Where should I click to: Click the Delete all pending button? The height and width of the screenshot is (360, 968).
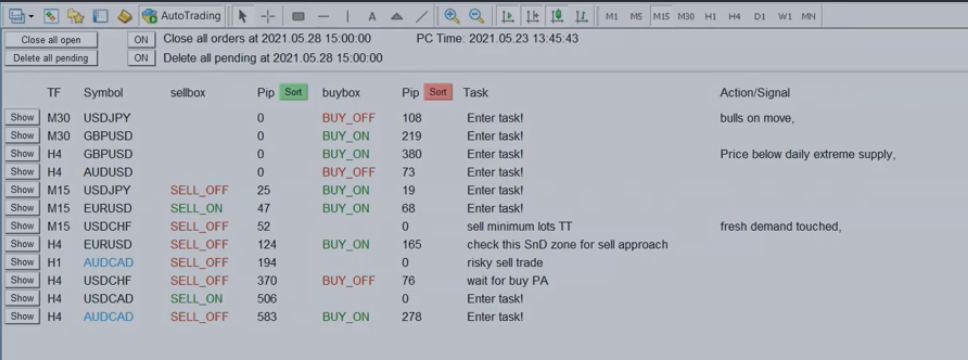click(x=51, y=58)
